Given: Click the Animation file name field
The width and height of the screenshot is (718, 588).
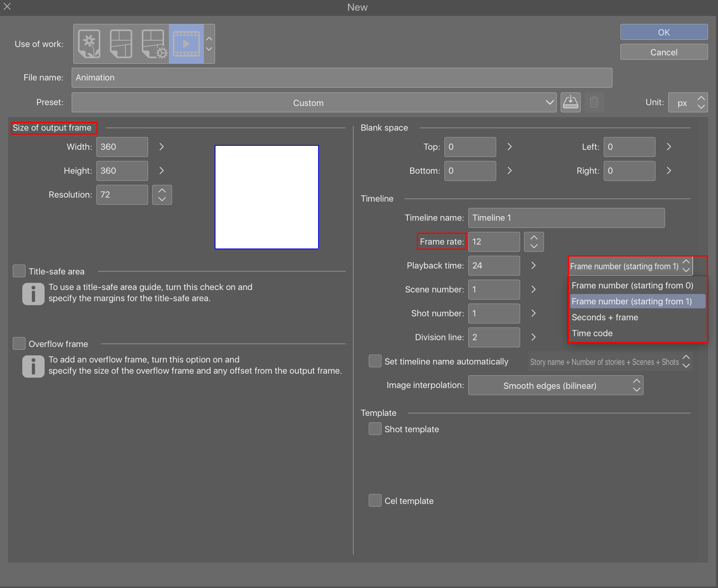Looking at the screenshot, I should (342, 77).
